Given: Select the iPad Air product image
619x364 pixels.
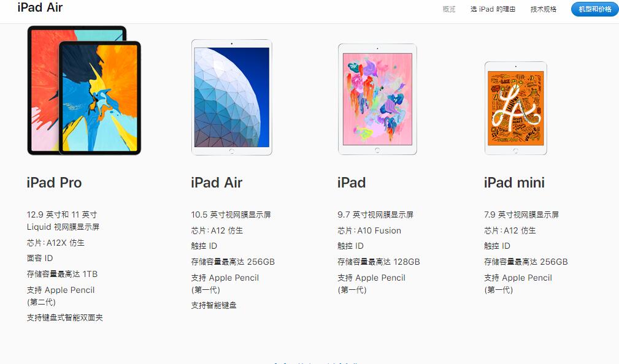Looking at the screenshot, I should 232,97.
